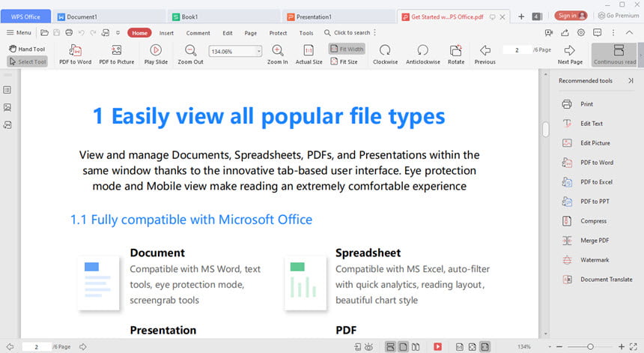This screenshot has height=353, width=644.
Task: Click Document Translate in Recommended tools
Action: [x=597, y=280]
